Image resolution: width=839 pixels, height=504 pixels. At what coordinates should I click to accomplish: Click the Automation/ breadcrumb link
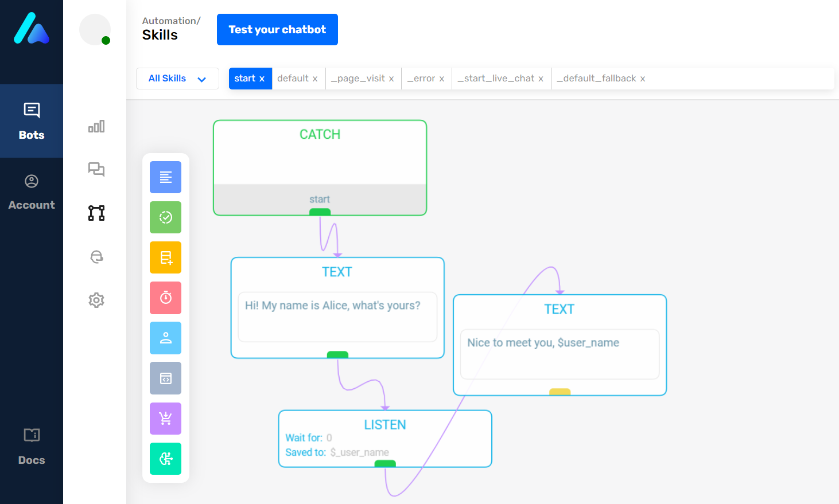[x=171, y=21]
